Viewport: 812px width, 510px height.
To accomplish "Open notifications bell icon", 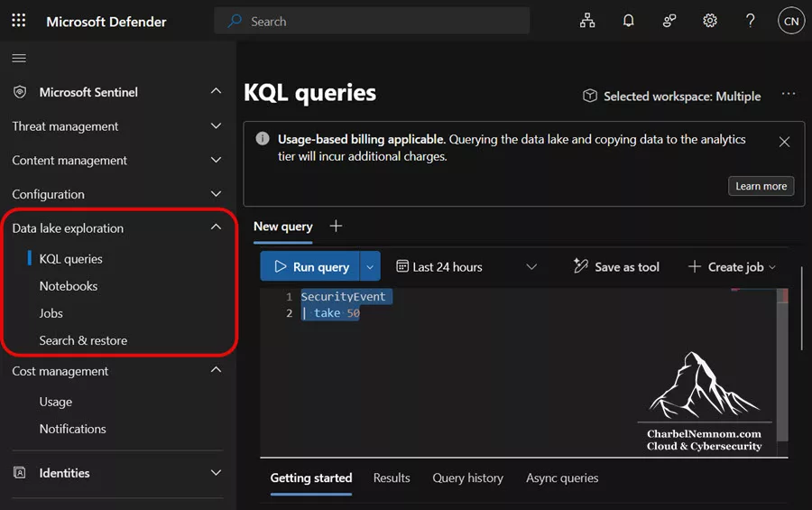I will (628, 21).
